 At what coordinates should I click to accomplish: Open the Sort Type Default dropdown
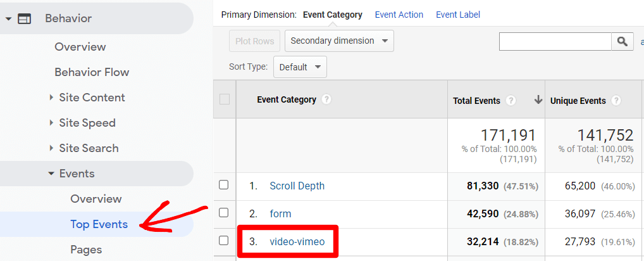pyautogui.click(x=300, y=67)
